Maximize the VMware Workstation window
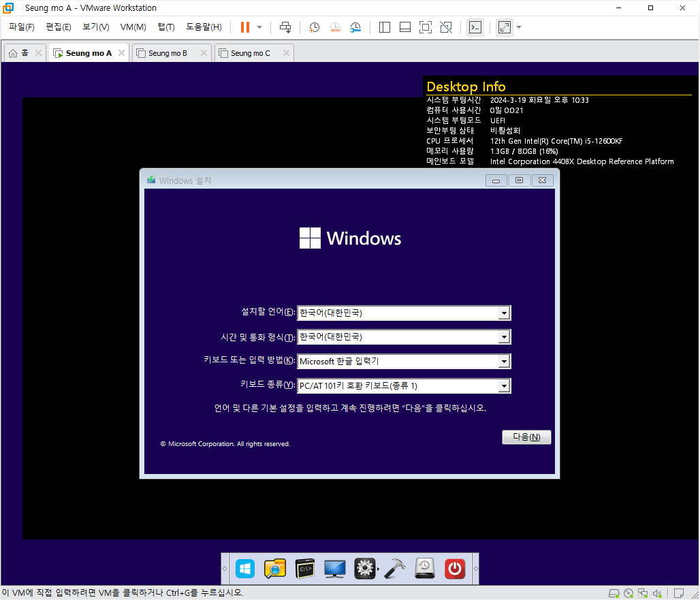This screenshot has height=600, width=700. tap(650, 8)
